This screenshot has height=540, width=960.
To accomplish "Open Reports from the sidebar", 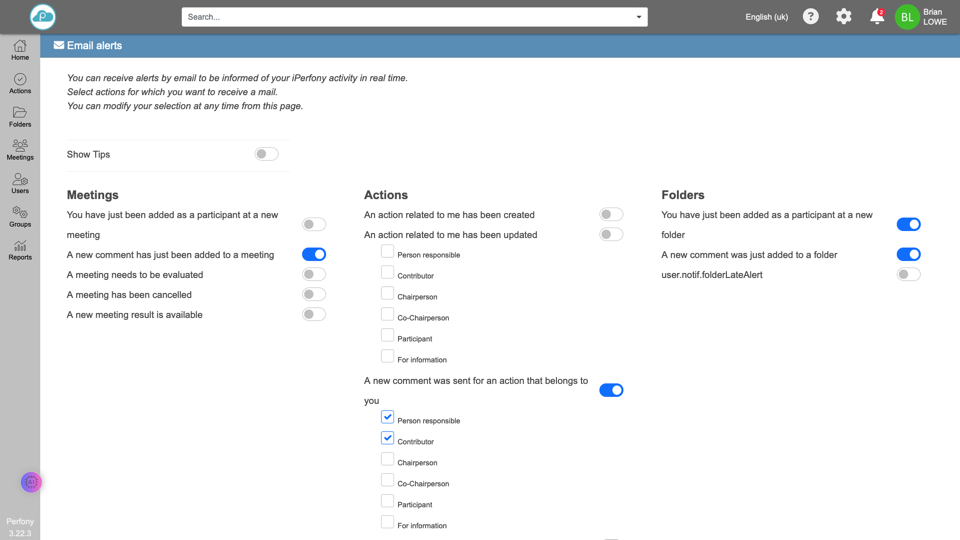I will coord(20,250).
